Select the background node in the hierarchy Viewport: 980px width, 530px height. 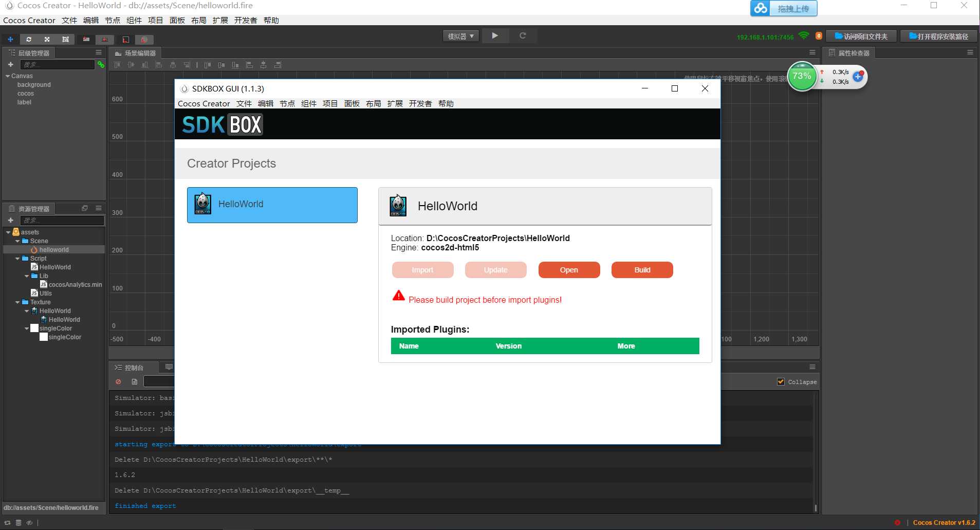tap(34, 85)
